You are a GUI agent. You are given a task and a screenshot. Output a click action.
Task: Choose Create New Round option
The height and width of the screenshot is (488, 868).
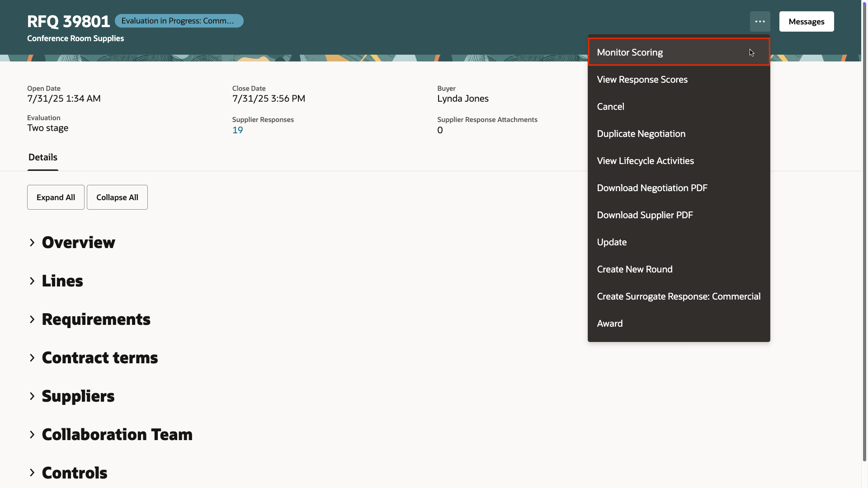pos(634,269)
